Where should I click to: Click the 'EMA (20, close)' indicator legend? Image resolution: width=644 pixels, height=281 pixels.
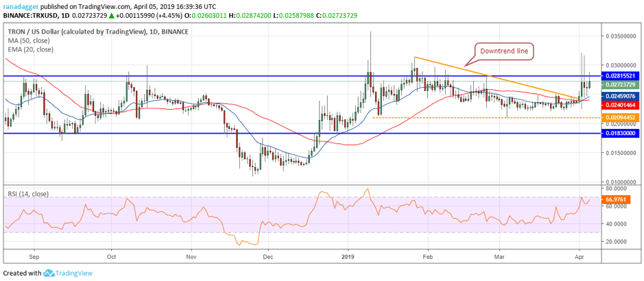coord(30,49)
